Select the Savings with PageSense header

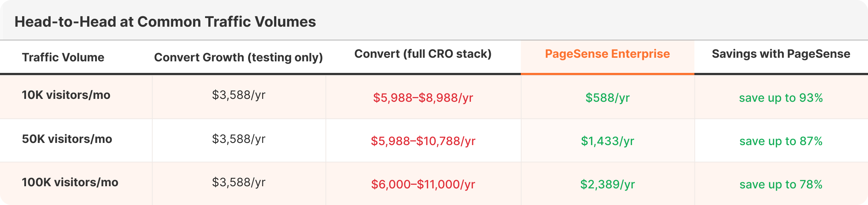click(781, 54)
